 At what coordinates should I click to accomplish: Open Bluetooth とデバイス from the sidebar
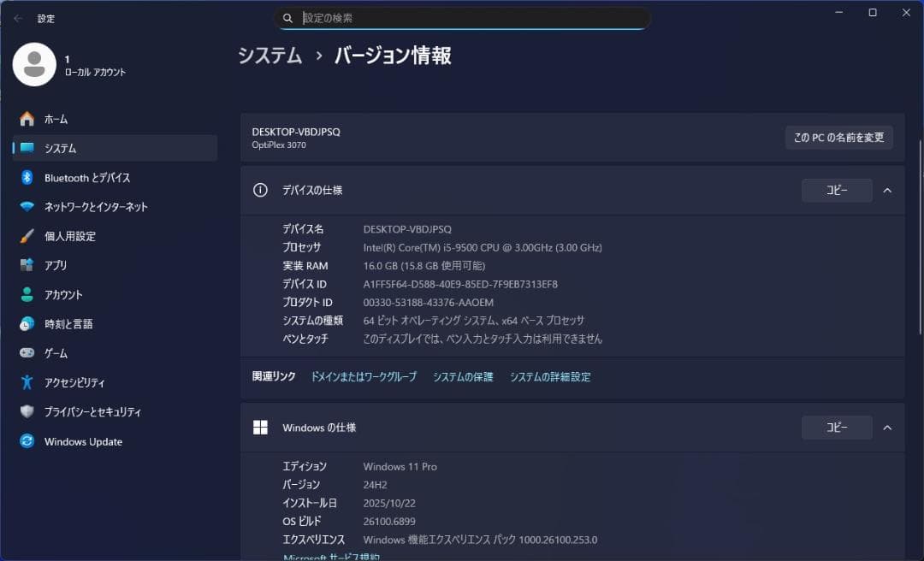tap(27, 177)
